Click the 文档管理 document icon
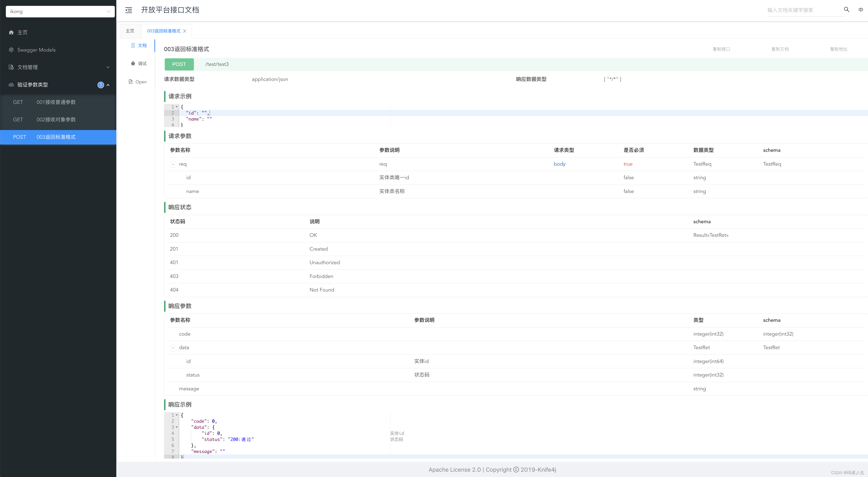Image resolution: width=868 pixels, height=477 pixels. (x=11, y=67)
